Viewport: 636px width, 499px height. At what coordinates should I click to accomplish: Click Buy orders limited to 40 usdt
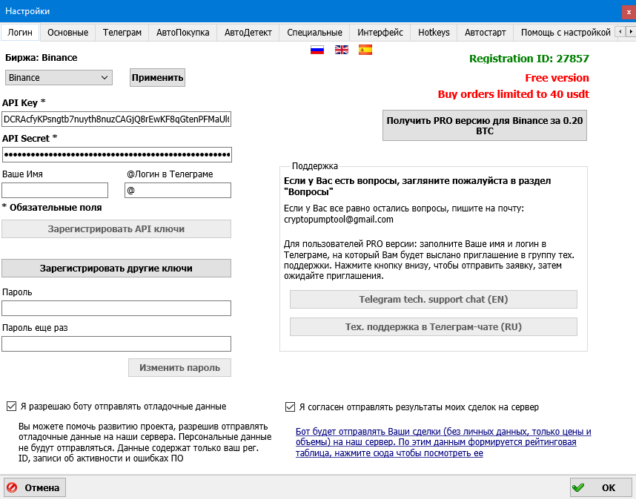(513, 94)
